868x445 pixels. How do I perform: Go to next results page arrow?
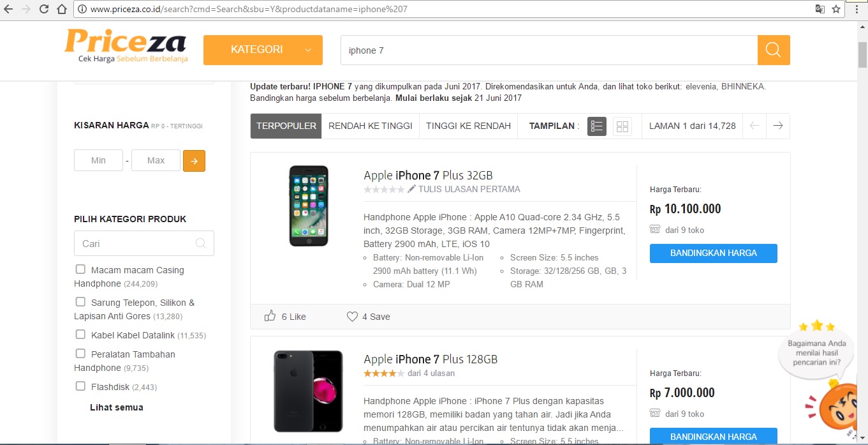778,126
